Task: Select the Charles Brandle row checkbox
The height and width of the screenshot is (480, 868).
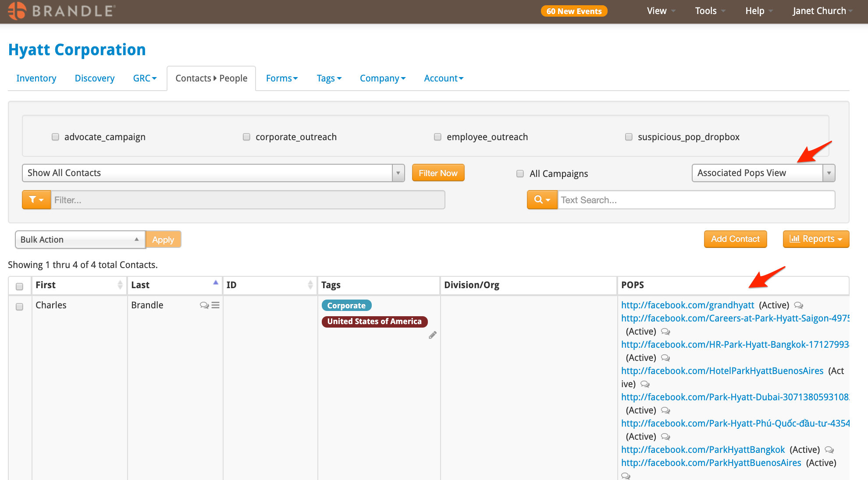Action: click(x=19, y=307)
